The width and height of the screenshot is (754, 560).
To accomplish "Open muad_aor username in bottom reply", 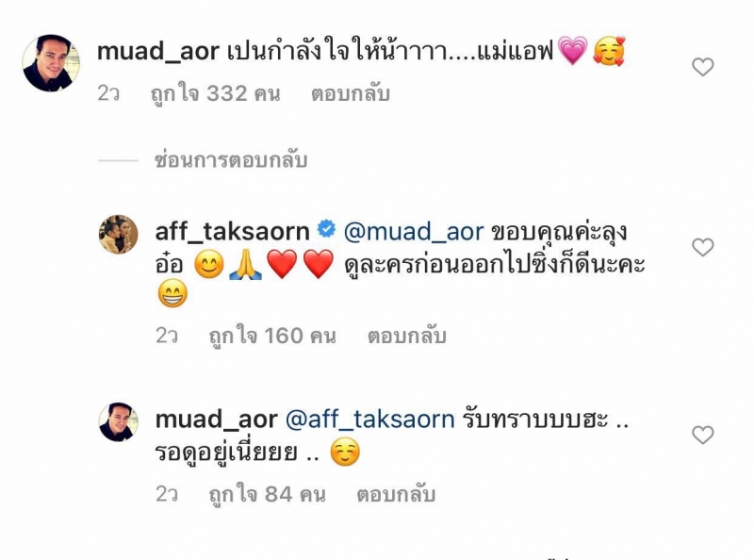I will [x=217, y=420].
